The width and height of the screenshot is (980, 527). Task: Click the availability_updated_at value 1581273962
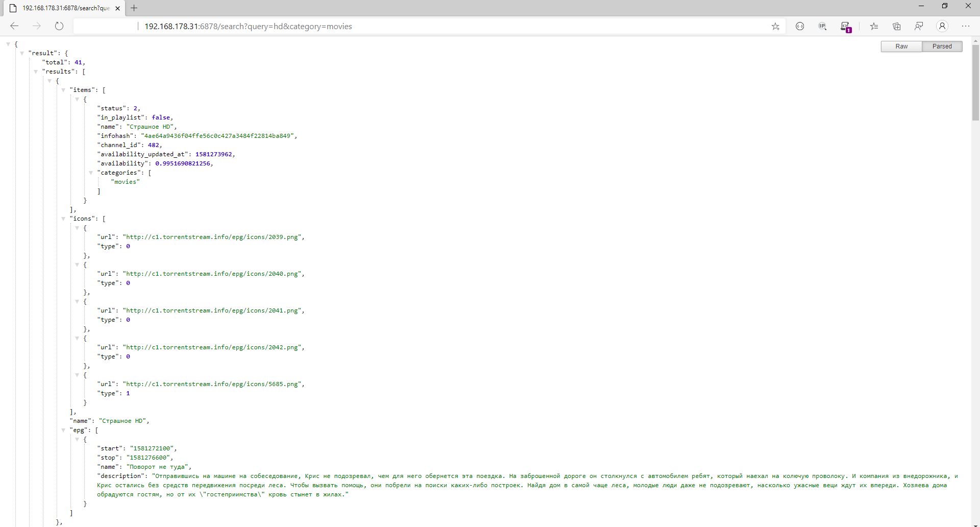pyautogui.click(x=213, y=155)
